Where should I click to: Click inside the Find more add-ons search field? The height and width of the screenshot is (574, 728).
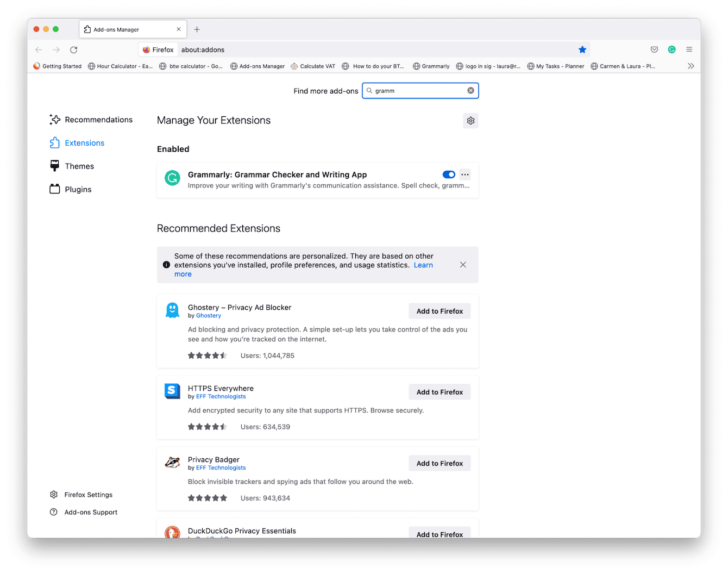418,90
